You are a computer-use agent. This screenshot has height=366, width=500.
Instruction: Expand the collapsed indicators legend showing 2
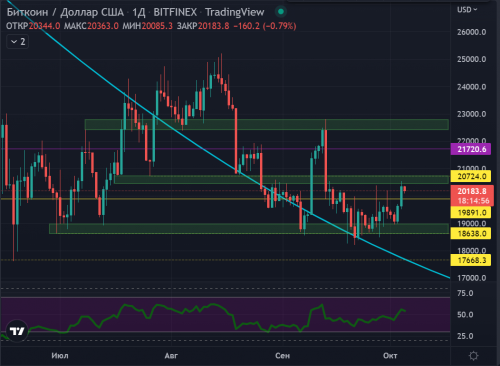(18, 42)
